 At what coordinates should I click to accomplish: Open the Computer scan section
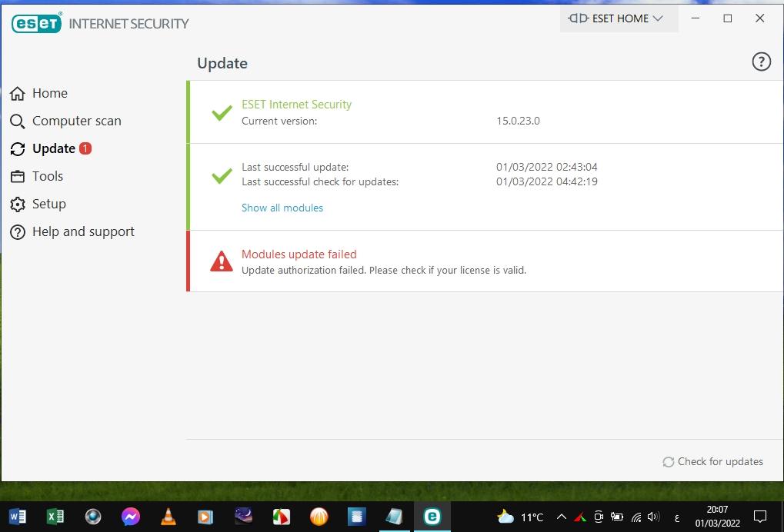(x=65, y=121)
